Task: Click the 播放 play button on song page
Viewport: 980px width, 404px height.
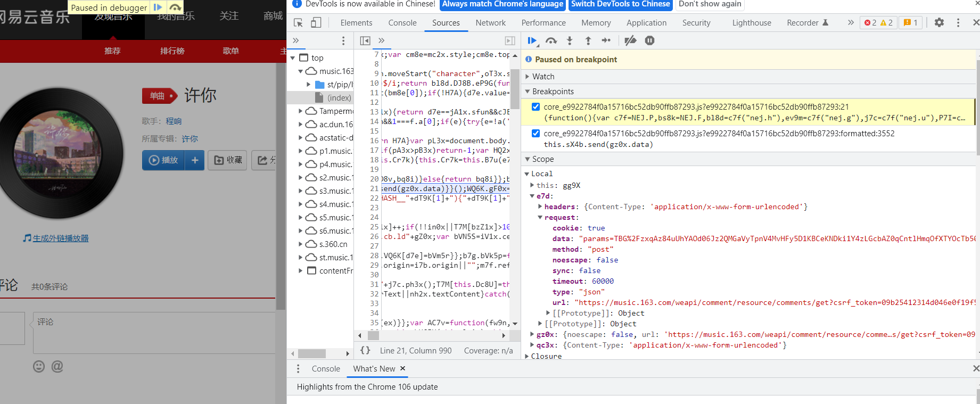Action: (163, 160)
